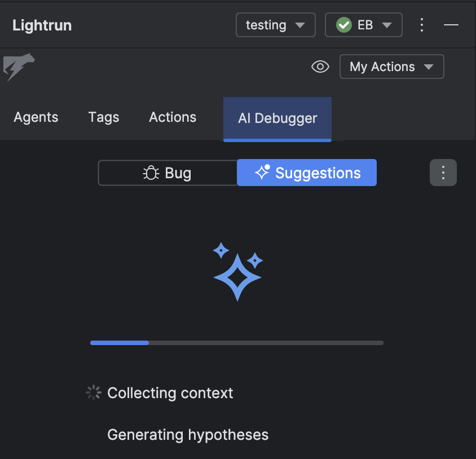
Task: Click the Generating hypotheses step text
Action: point(188,435)
